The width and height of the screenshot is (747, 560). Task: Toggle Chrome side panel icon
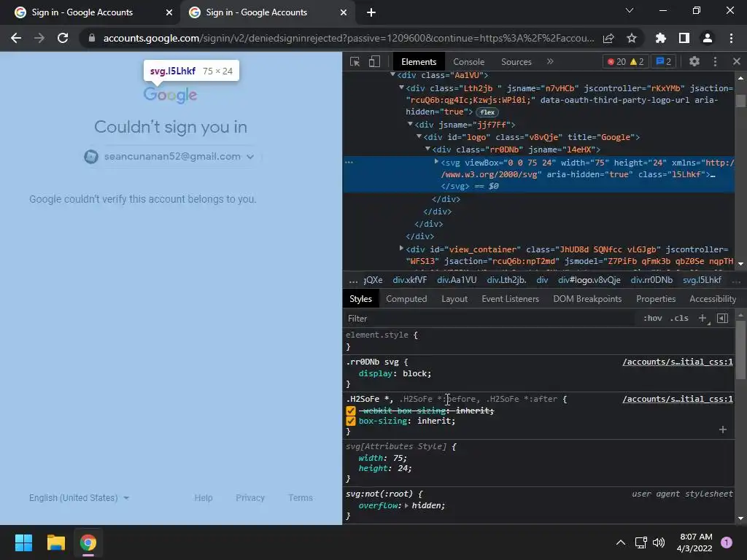pyautogui.click(x=684, y=38)
